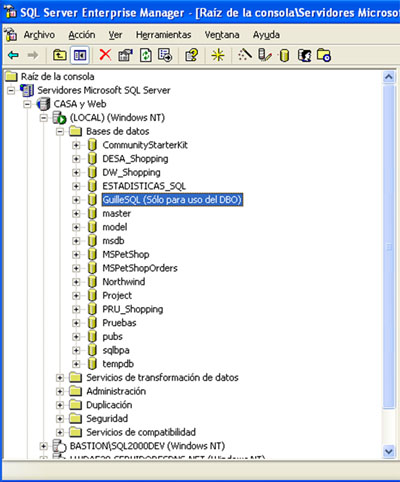Image resolution: width=400 pixels, height=482 pixels.
Task: Select the ESTADISTICAS_SQL database
Action: point(144,186)
